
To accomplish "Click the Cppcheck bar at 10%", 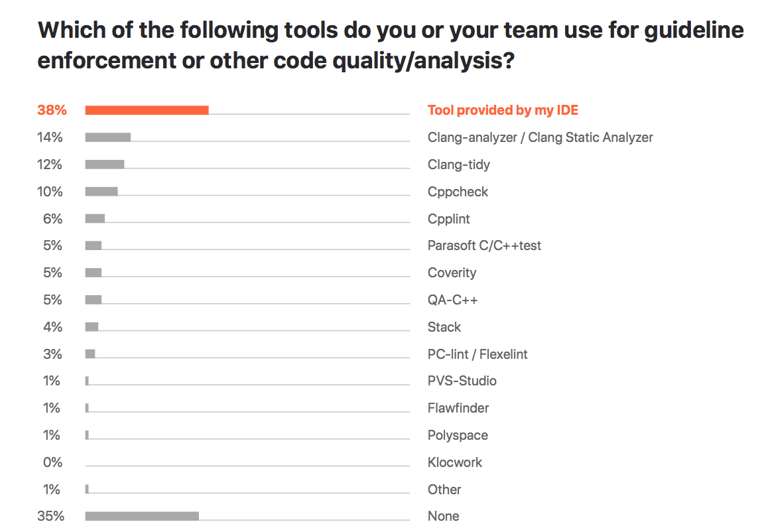I will (x=101, y=192).
